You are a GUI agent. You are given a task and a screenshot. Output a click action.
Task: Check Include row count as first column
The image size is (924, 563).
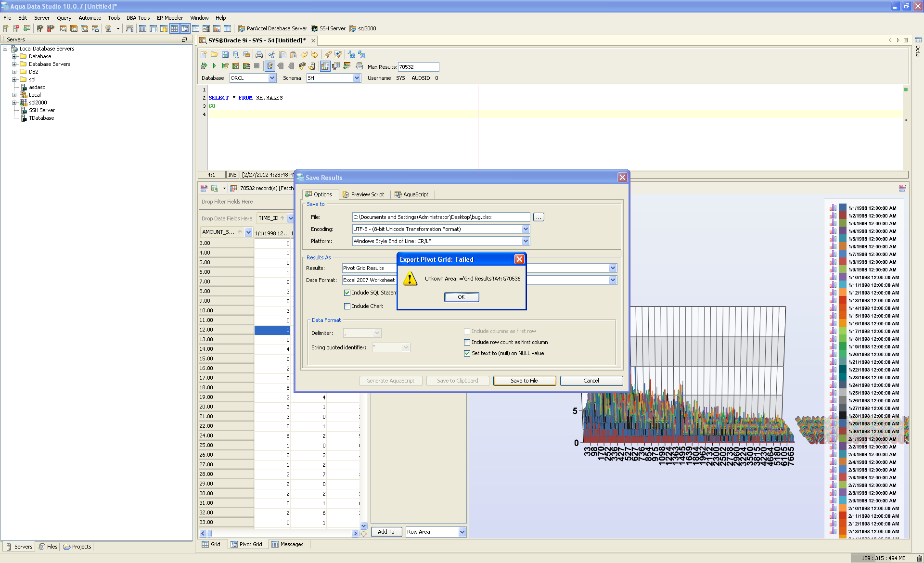click(x=467, y=342)
